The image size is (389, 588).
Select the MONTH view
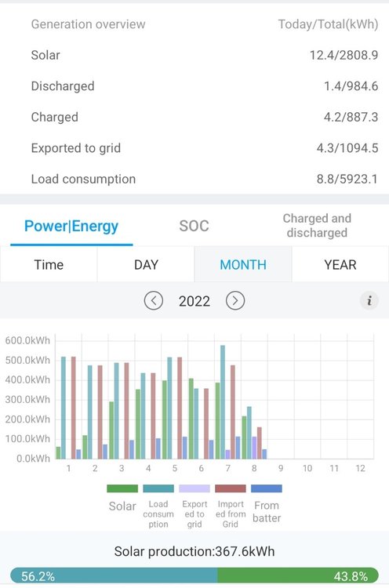[x=243, y=265]
